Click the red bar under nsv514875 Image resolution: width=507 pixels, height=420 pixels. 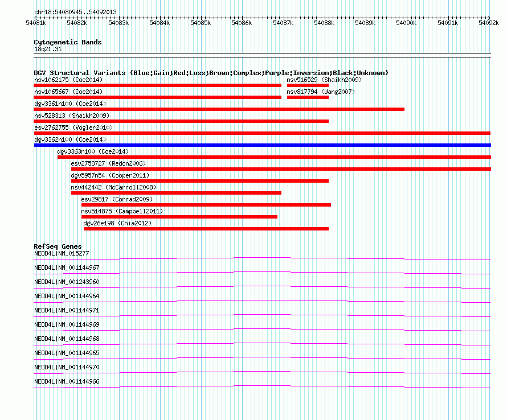pyautogui.click(x=179, y=217)
